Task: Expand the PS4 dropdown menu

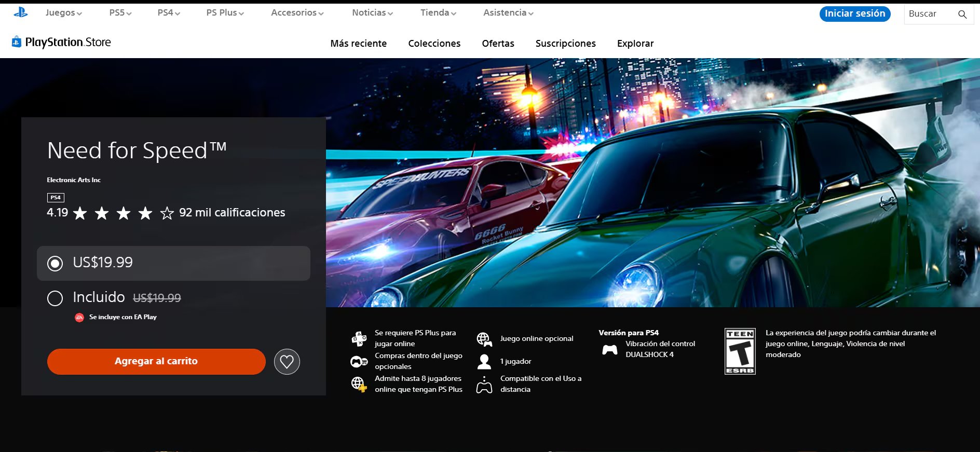Action: coord(169,12)
